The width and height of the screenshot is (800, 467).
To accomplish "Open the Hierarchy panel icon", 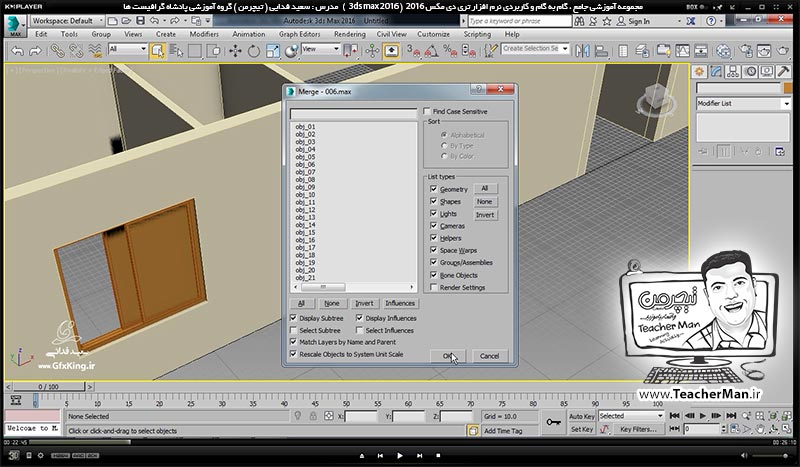I will coord(733,72).
